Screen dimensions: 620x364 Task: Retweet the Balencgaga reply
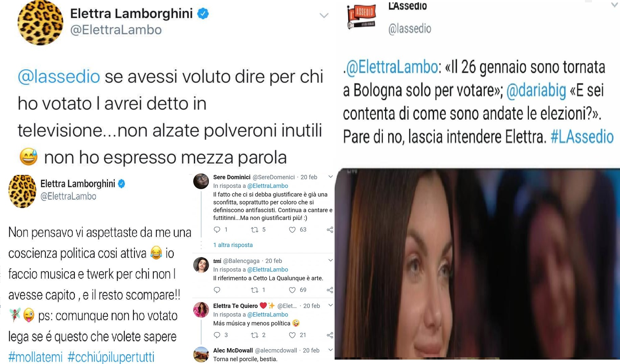tap(255, 290)
